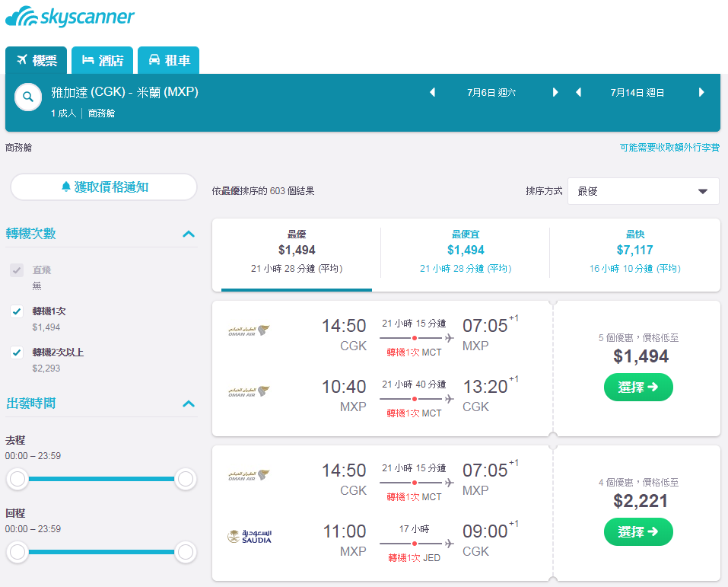728x587 pixels.
Task: Open the 可能需要收取額外行李費 baggage fee link
Action: click(x=669, y=148)
